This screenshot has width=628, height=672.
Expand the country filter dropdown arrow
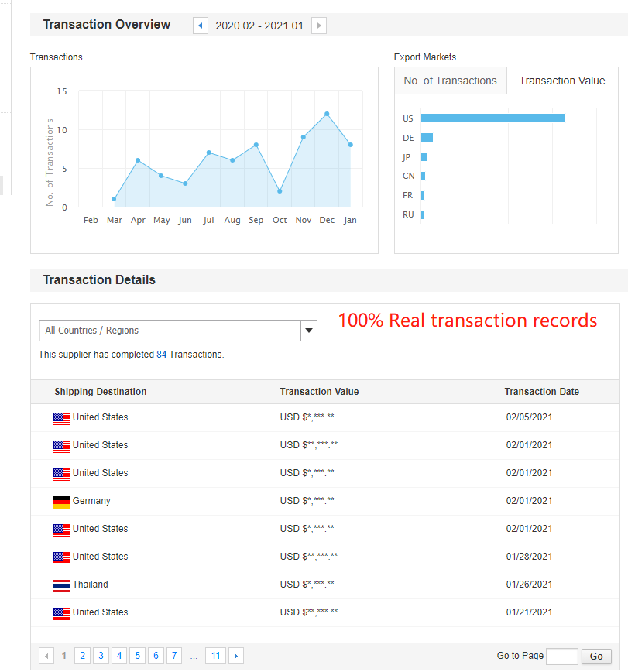pyautogui.click(x=309, y=331)
